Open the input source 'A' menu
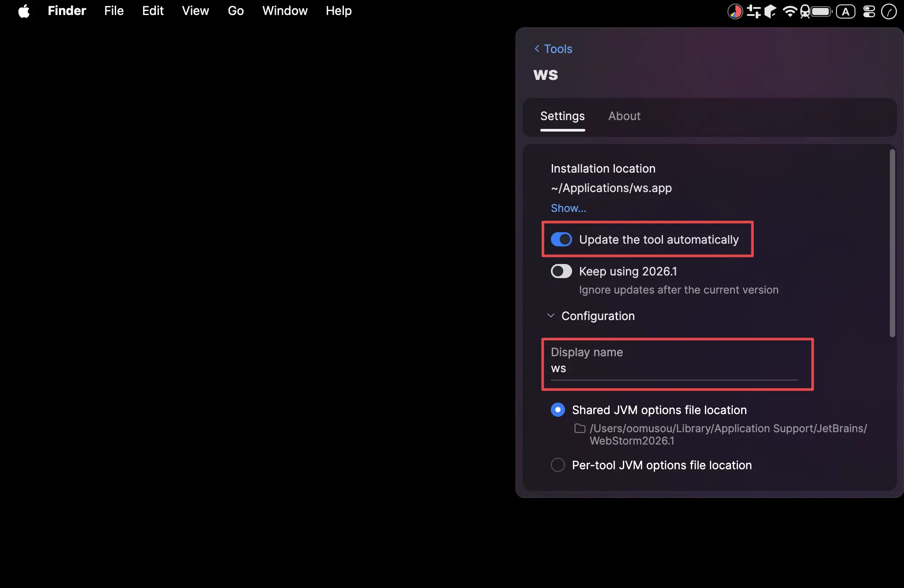 (x=846, y=11)
